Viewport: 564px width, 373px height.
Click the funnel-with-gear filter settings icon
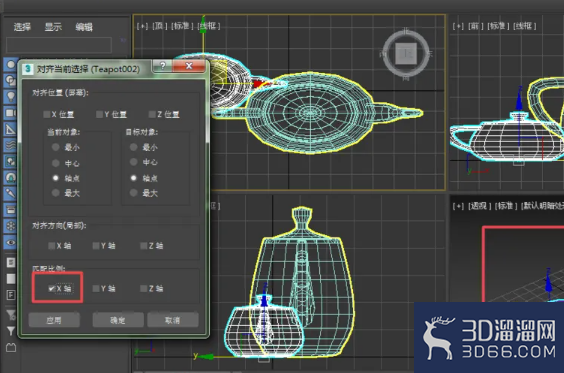coord(11,314)
